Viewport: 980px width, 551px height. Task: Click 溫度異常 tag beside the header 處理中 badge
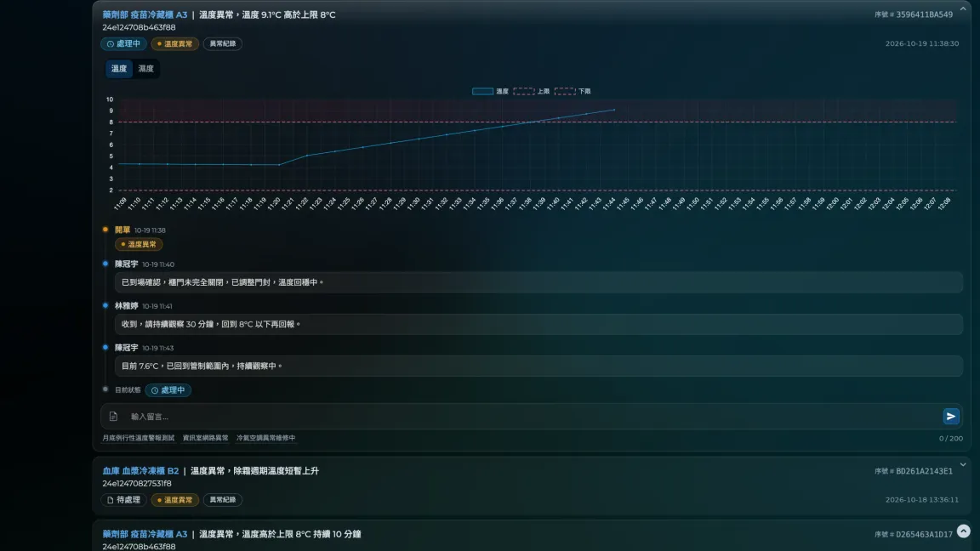[x=175, y=43]
